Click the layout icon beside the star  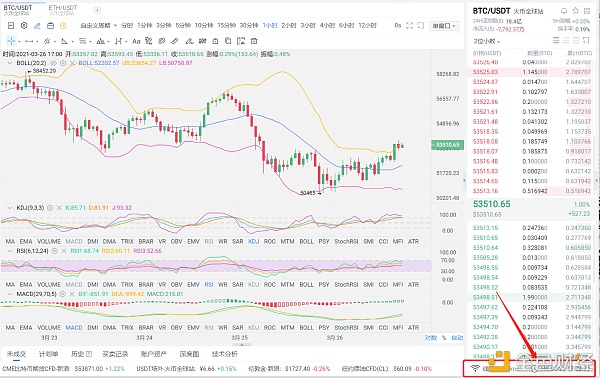(x=587, y=11)
